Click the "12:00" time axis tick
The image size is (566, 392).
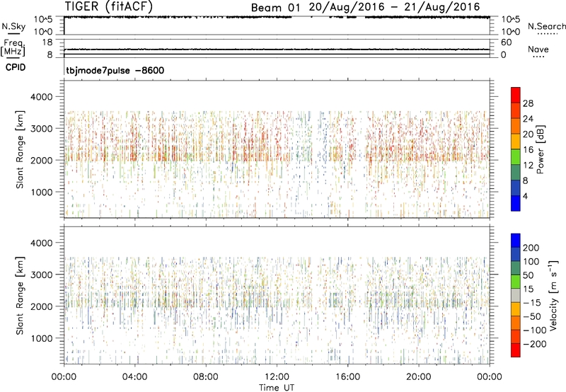[x=277, y=377]
